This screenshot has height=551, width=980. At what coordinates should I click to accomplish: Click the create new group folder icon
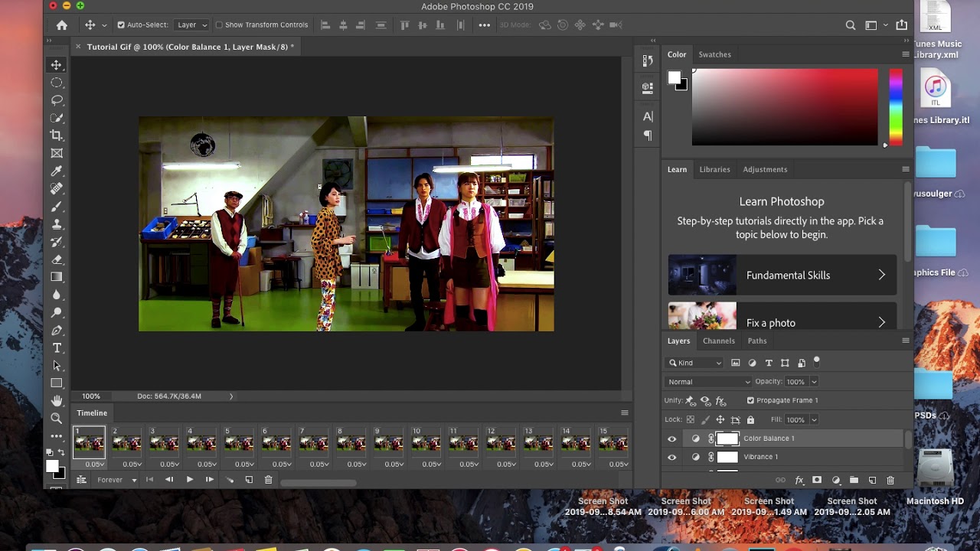tap(854, 481)
